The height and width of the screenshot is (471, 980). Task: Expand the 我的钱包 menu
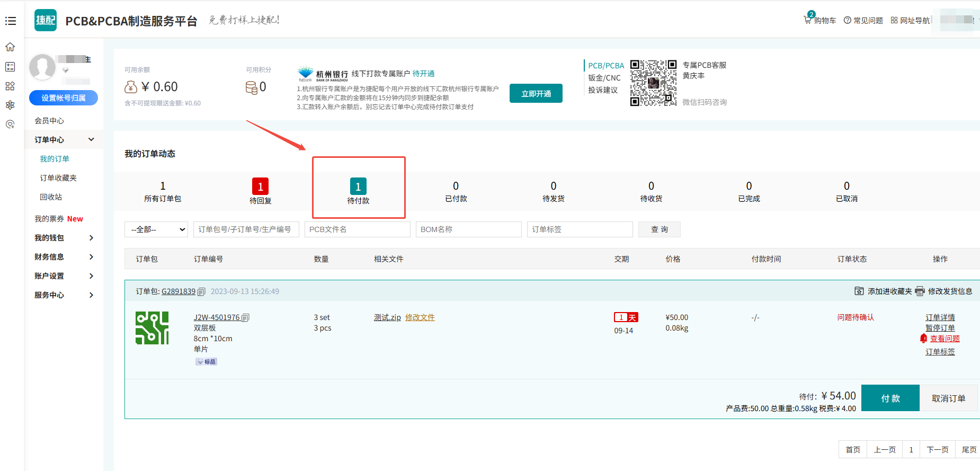tap(64, 238)
